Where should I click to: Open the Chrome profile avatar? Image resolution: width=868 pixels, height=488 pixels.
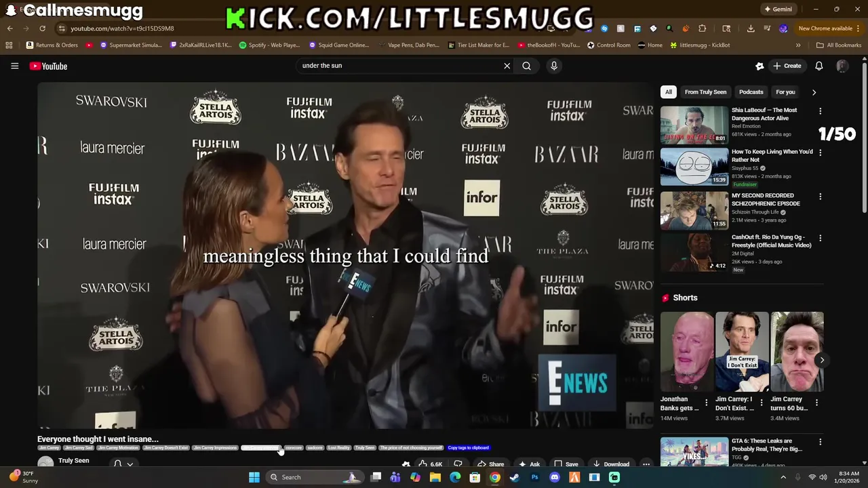click(x=783, y=28)
